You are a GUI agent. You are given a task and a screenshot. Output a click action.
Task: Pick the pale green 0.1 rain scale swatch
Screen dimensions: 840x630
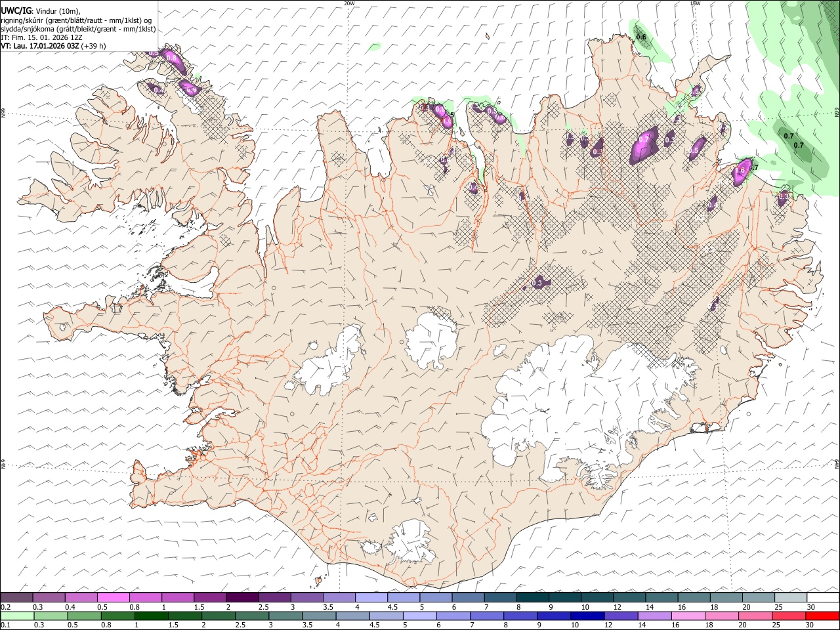click(17, 616)
